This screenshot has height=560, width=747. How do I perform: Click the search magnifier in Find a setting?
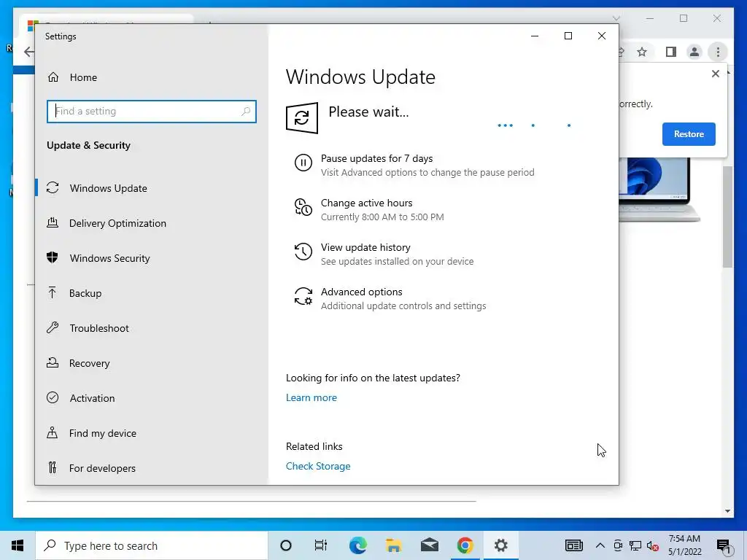[x=246, y=111]
